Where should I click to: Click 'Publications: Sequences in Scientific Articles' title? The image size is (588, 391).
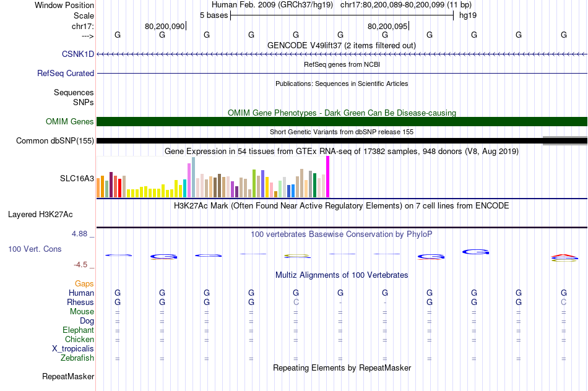point(342,84)
